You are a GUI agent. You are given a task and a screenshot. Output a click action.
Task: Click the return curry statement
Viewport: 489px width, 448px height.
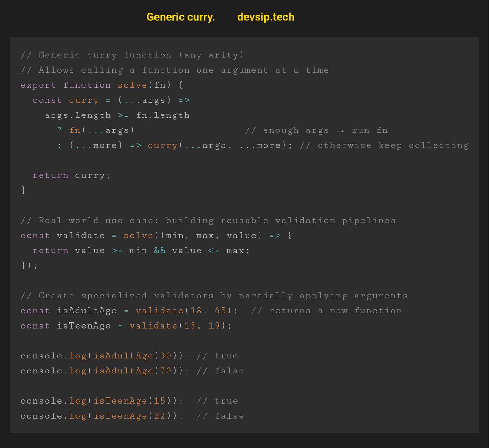pos(71,175)
